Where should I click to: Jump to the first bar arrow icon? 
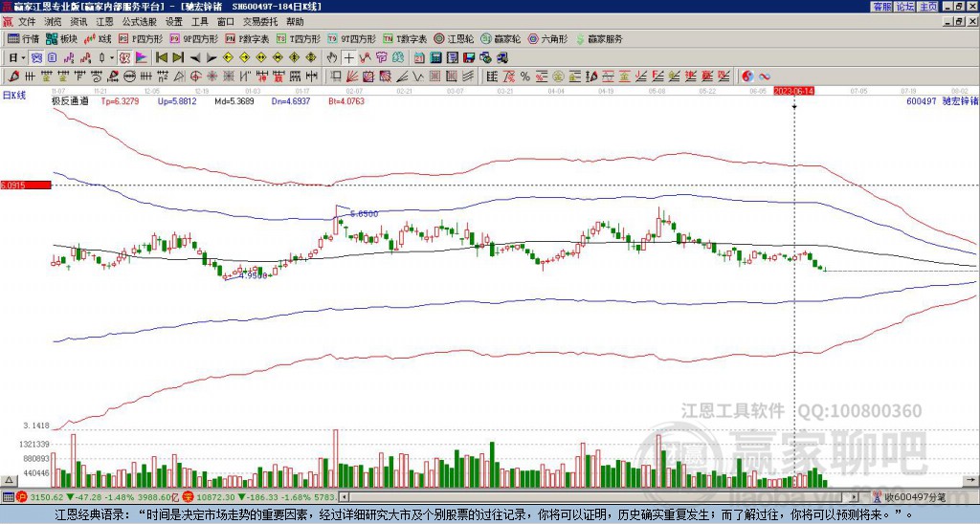coord(161,57)
